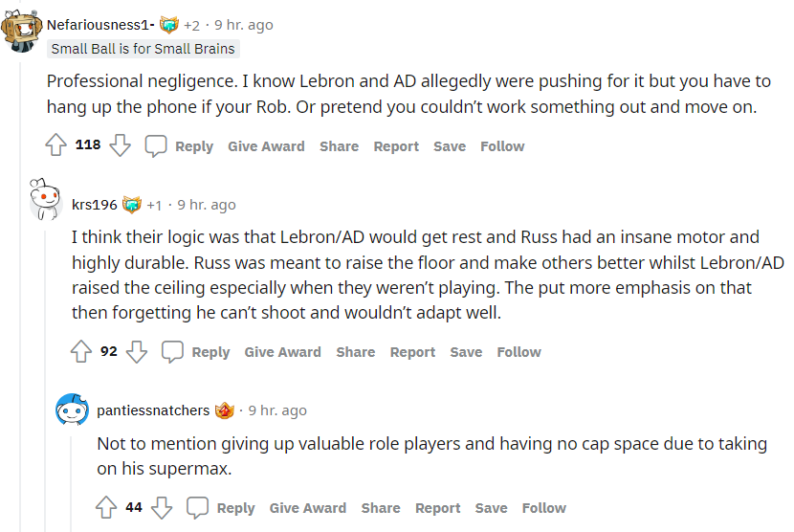Click Nefariousness1-'s award badge icon
Viewport: 794px width, 532px height.
[169, 25]
